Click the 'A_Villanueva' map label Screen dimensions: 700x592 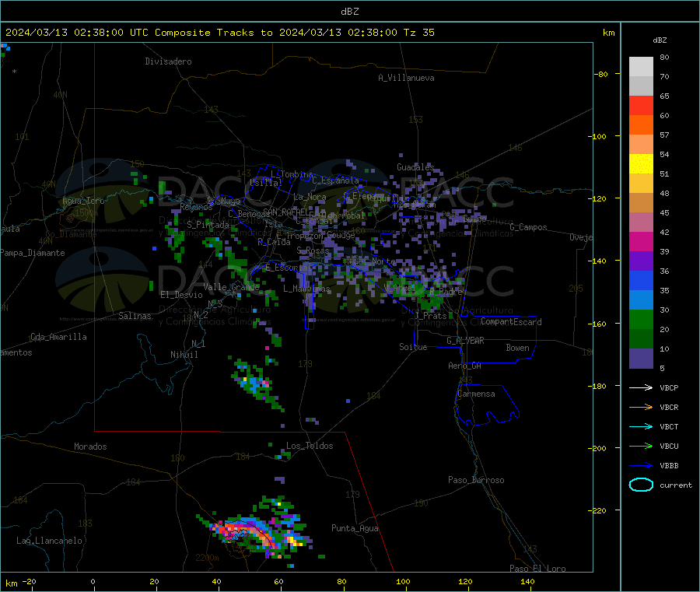click(x=406, y=78)
